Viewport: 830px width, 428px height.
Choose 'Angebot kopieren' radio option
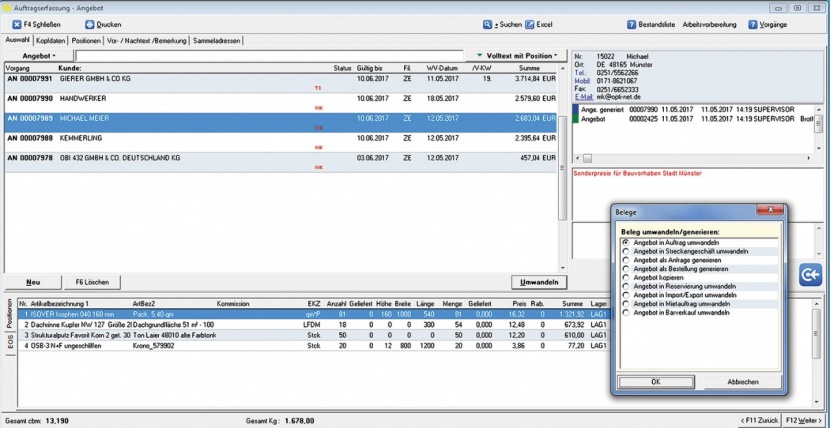[626, 278]
